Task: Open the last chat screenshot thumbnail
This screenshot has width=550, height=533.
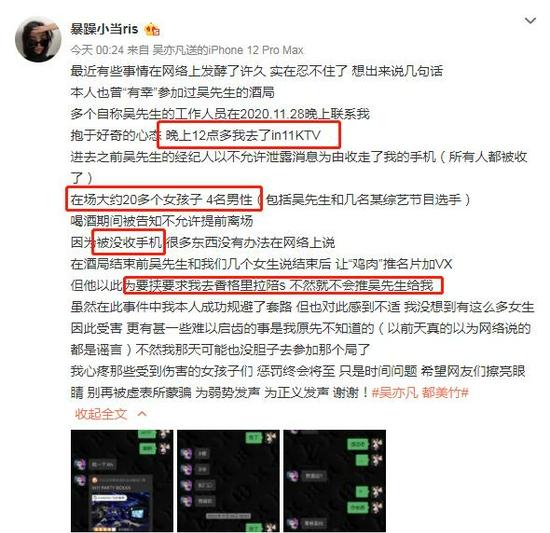Action: coord(335,481)
